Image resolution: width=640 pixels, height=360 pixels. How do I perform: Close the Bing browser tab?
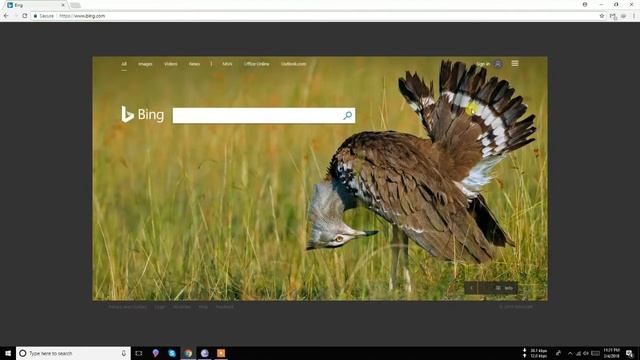tap(63, 5)
